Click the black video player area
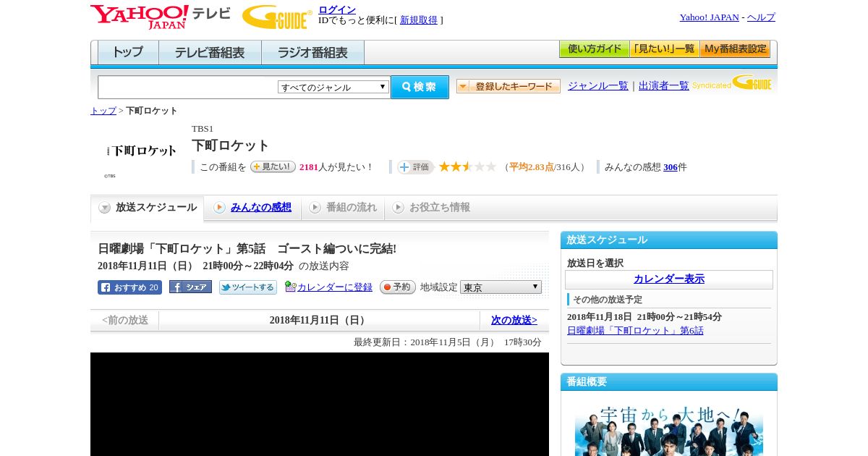The width and height of the screenshot is (868, 456). coord(320,404)
